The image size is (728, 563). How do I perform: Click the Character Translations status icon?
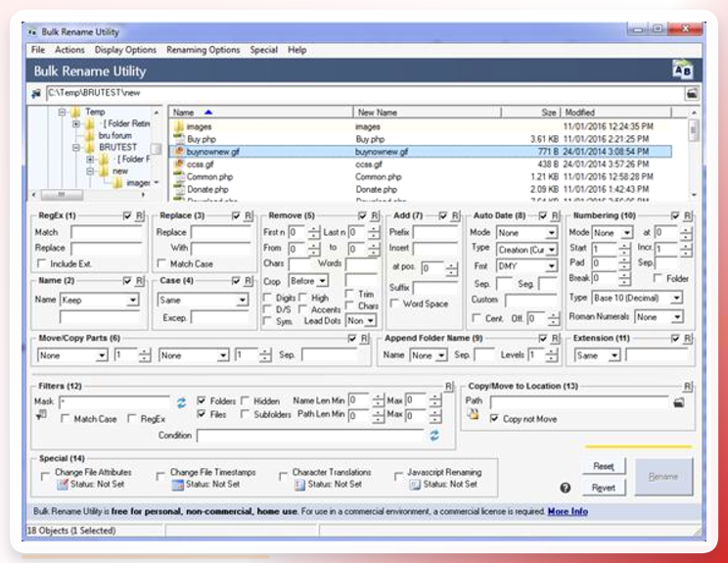pos(299,485)
